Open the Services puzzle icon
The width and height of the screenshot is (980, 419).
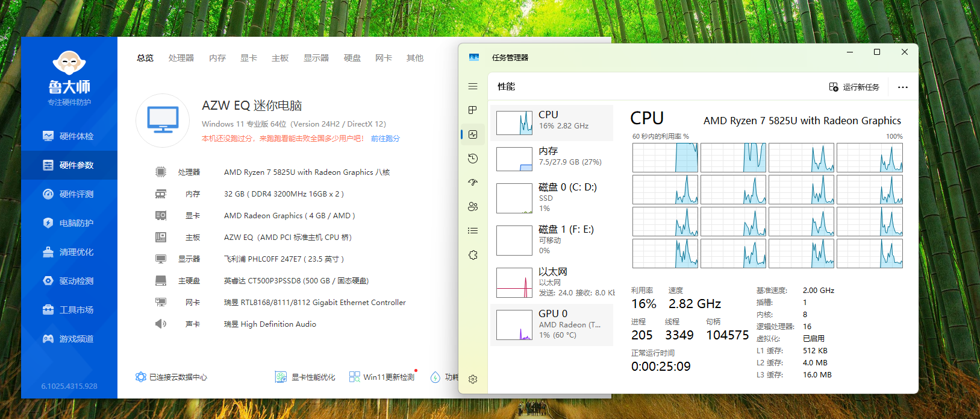click(x=473, y=255)
